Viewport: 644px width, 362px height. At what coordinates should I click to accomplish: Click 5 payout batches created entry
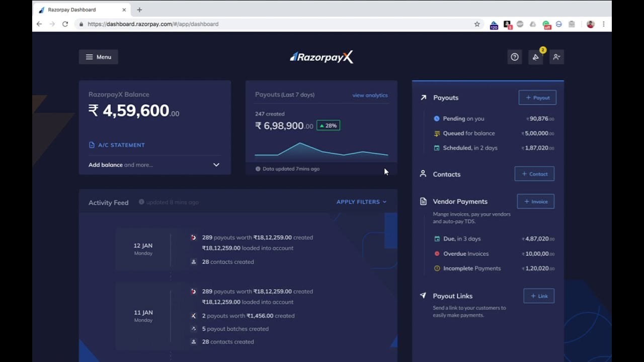235,329
